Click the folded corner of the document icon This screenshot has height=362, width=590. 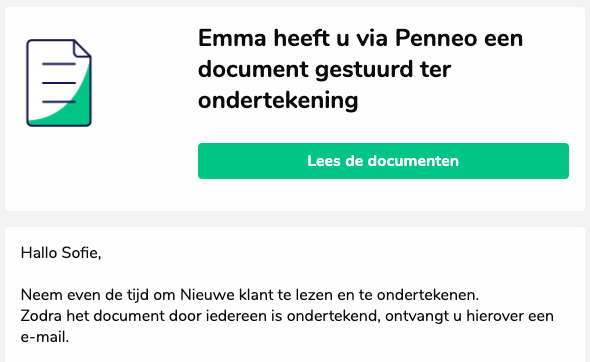[82, 49]
